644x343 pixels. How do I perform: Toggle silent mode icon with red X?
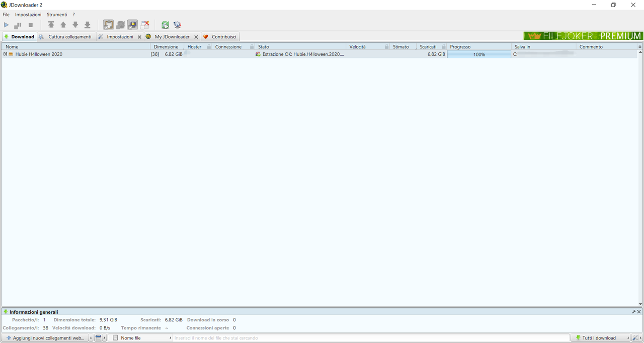(x=145, y=25)
